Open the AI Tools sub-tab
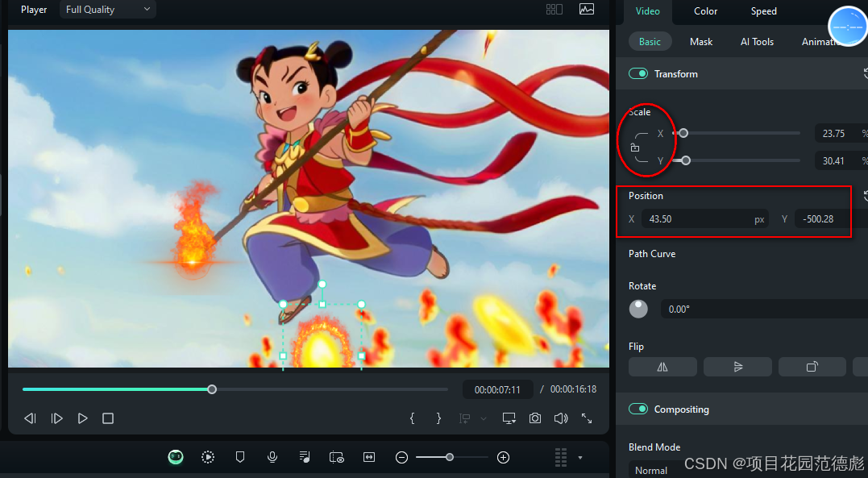 tap(757, 42)
